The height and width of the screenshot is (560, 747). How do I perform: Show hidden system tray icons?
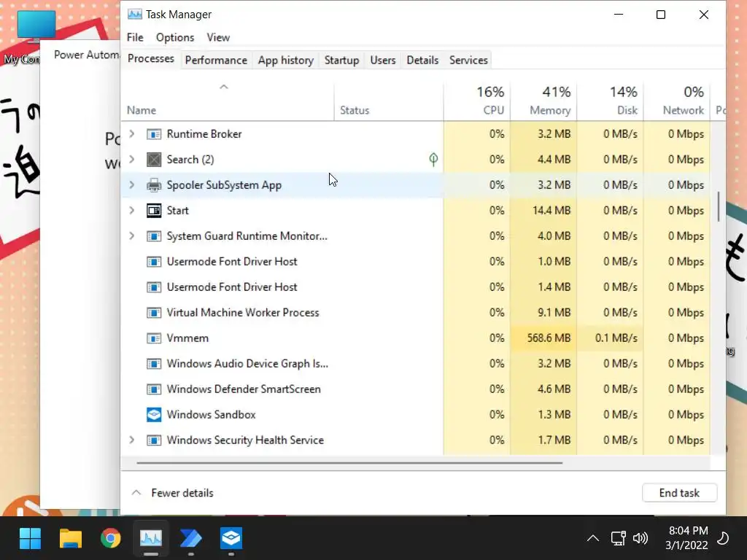(x=592, y=539)
